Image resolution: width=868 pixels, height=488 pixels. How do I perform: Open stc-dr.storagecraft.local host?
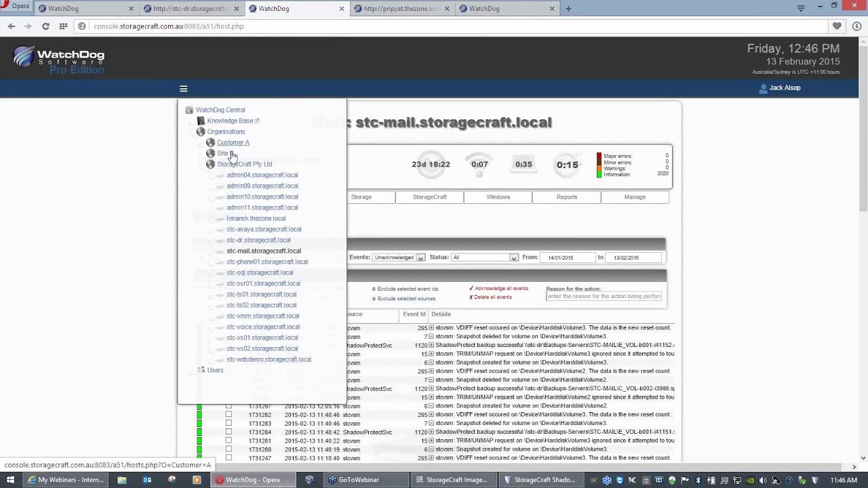tap(258, 240)
